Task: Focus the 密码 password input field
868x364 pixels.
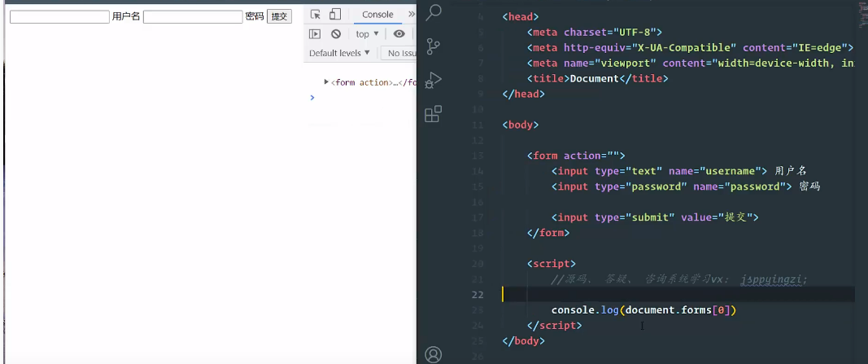Action: (193, 17)
